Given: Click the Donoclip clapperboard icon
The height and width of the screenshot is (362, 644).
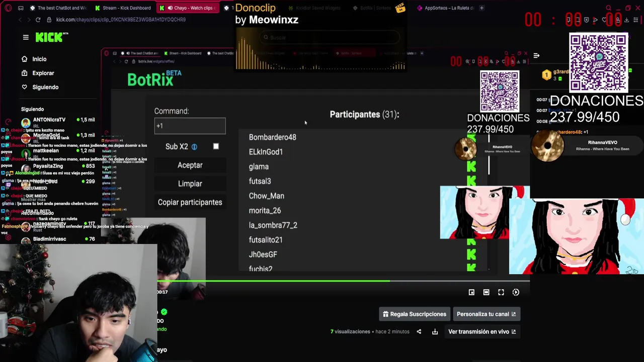Looking at the screenshot, I should 400,8.
